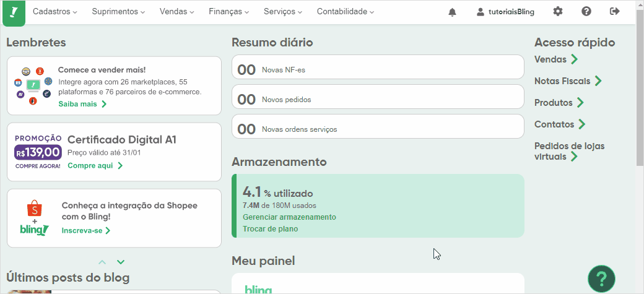Viewport: 644px width, 294px height.
Task: Open the Vendas menu in navbar
Action: pos(177,12)
